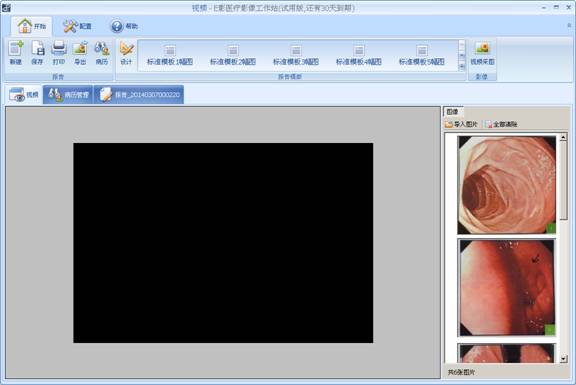Open the 帮助 (Help) ribbon tab
576x385 pixels.
coord(125,26)
